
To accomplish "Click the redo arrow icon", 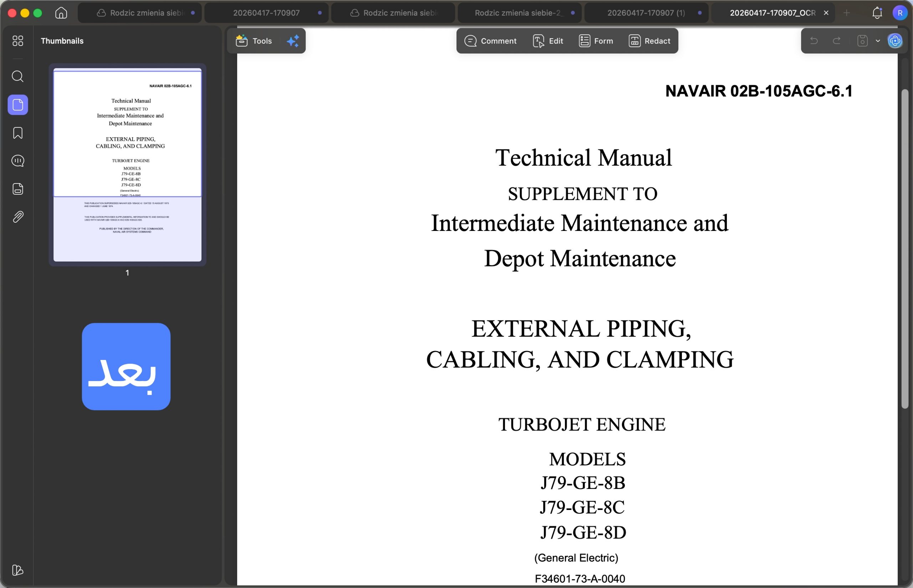I will click(x=837, y=41).
